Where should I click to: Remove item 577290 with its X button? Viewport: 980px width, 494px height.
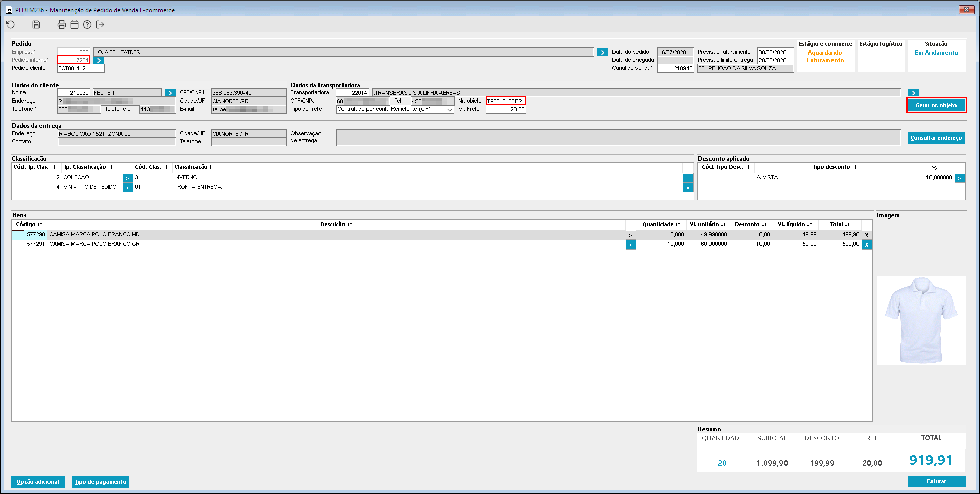[867, 235]
